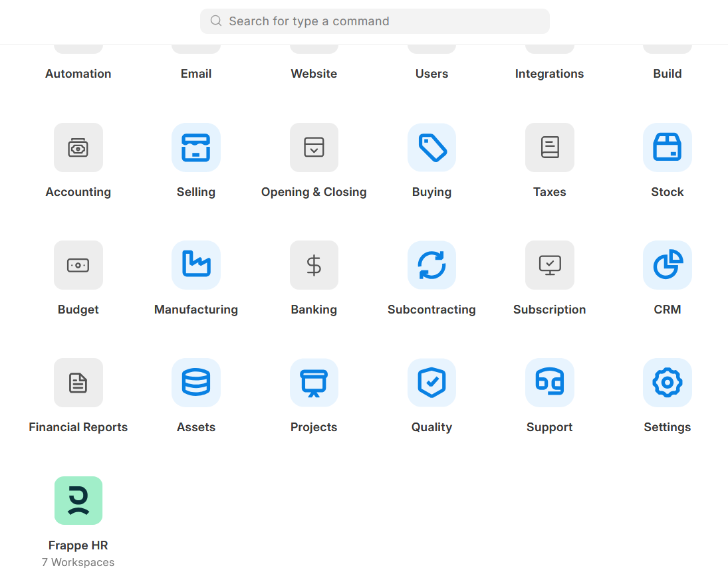Image resolution: width=728 pixels, height=568 pixels.
Task: Click the CRM pie chart icon
Action: tap(667, 265)
